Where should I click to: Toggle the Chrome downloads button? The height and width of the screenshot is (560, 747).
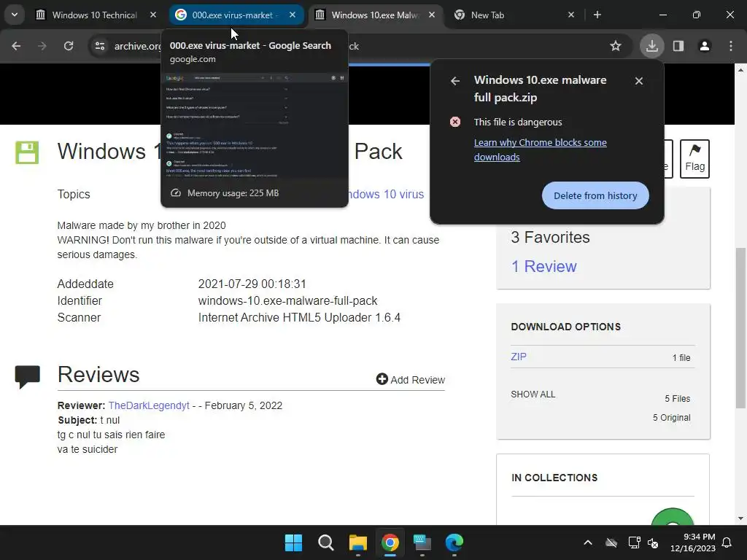point(651,46)
